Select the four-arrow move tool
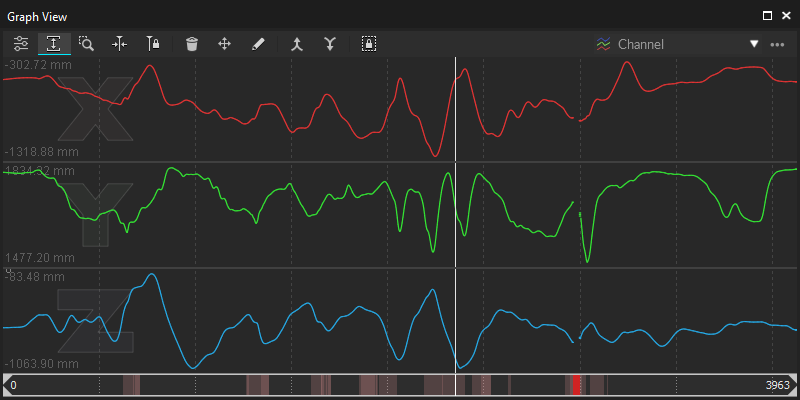800x400 pixels. 225,44
